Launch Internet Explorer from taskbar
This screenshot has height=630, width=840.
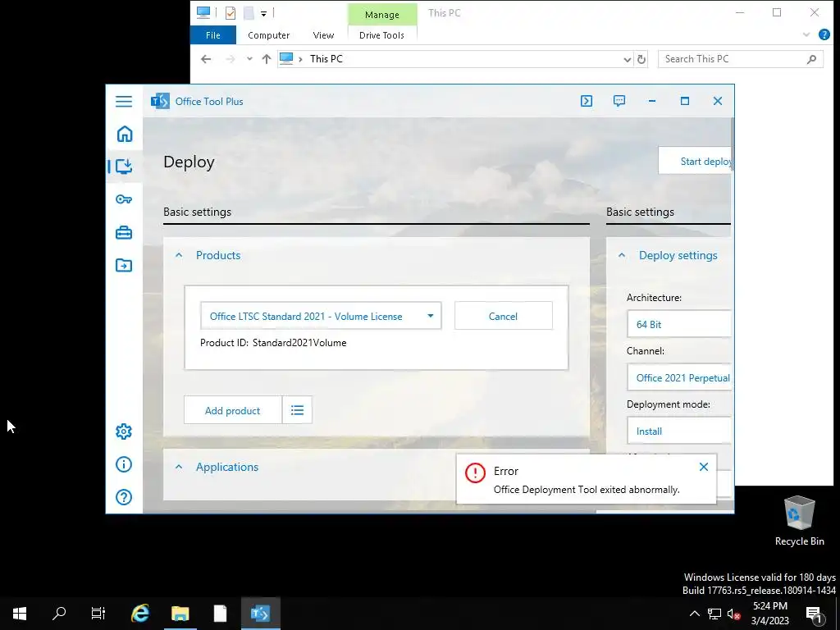point(140,614)
